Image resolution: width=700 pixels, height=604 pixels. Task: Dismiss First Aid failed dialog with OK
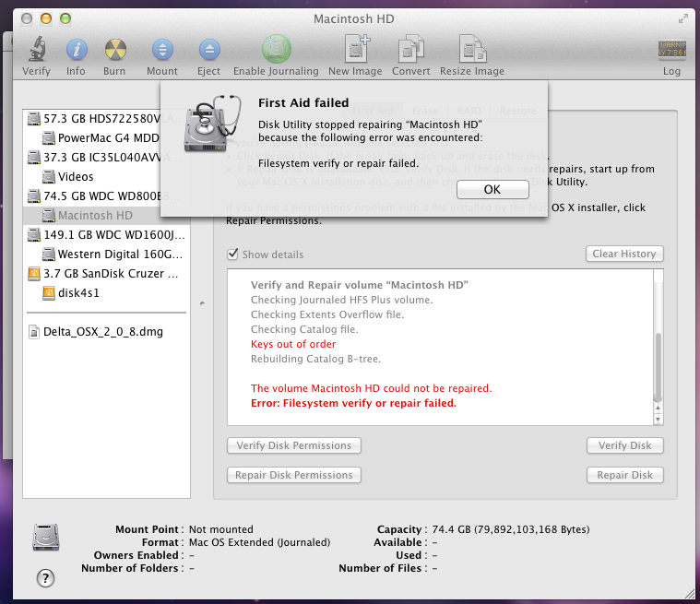click(x=492, y=189)
